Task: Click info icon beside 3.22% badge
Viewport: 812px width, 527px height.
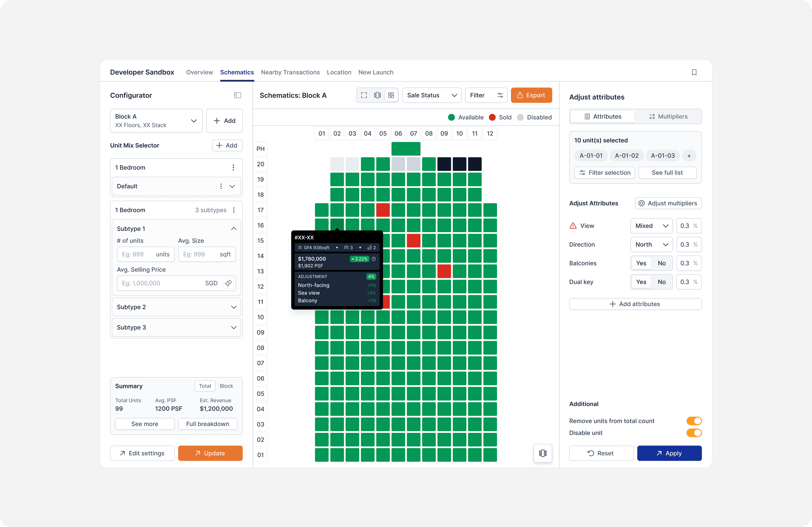Action: click(x=374, y=259)
